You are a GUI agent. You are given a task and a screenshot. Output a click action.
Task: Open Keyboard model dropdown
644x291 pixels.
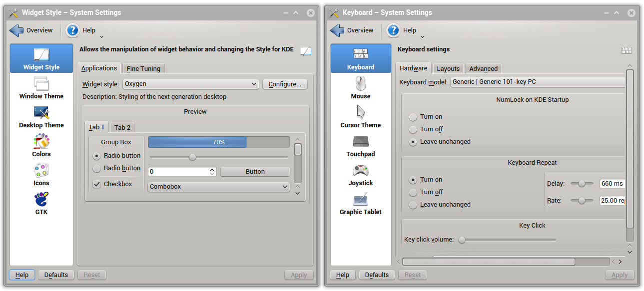[x=538, y=82]
